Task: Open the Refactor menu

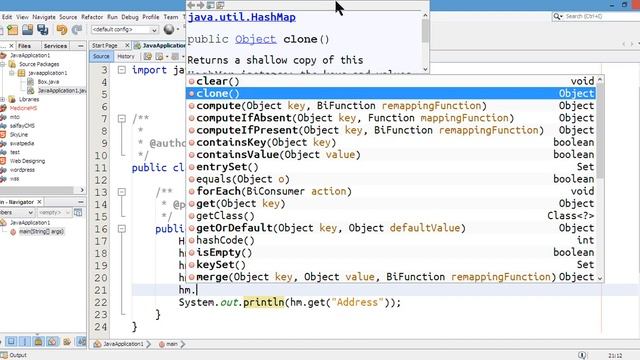Action: point(92,17)
